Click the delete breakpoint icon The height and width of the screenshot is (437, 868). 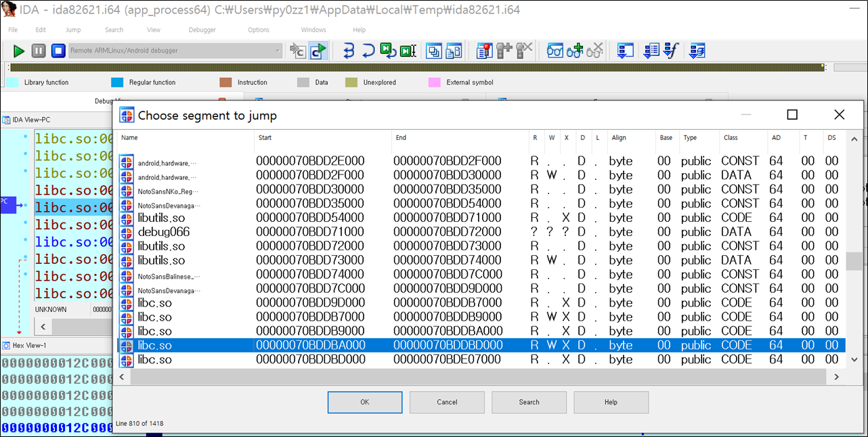(x=524, y=51)
